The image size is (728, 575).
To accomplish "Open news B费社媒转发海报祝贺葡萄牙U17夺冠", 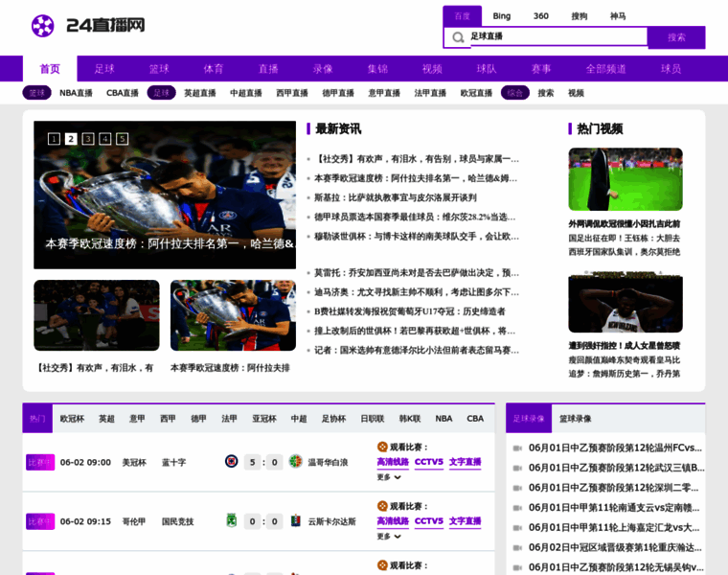I will (410, 311).
